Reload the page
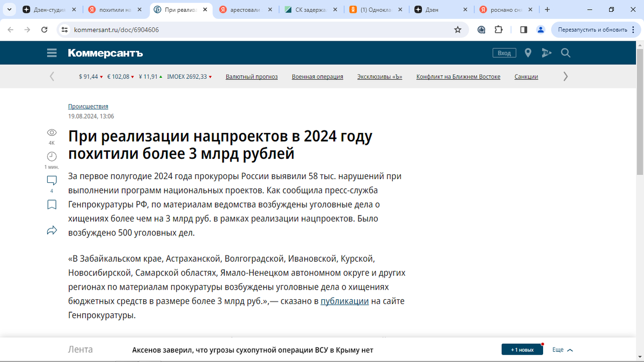Screen dimensions: 644x362 click(x=45, y=29)
